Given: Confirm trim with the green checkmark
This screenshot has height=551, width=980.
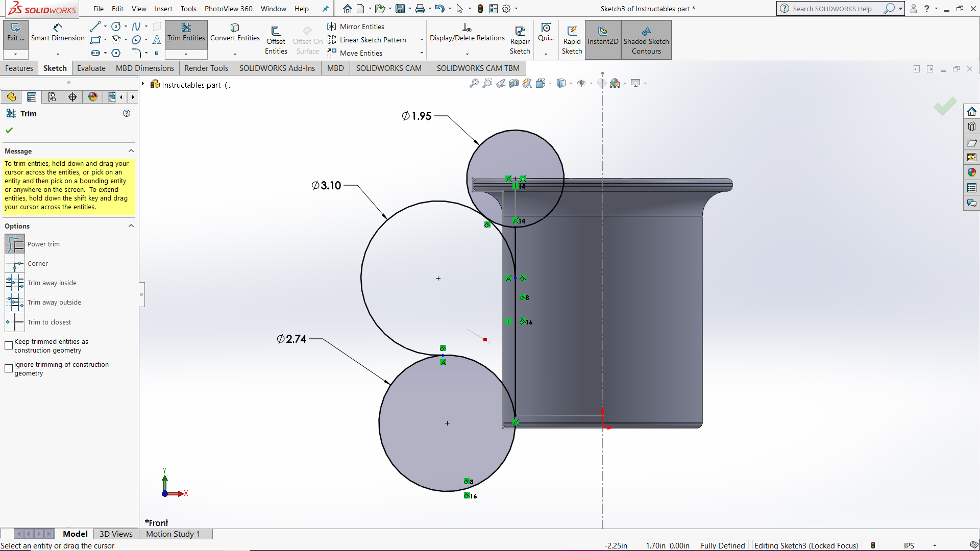Looking at the screenshot, I should coord(9,130).
